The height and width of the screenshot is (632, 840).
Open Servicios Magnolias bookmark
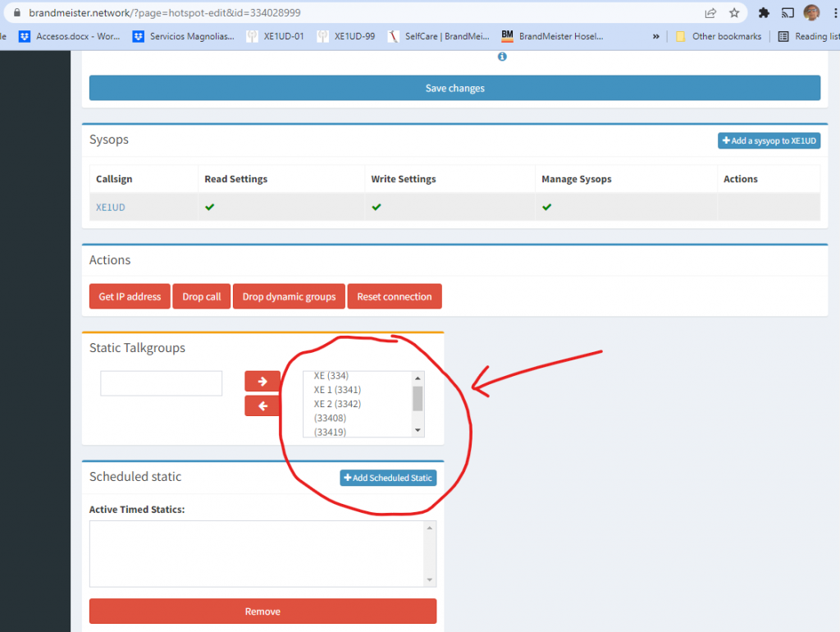pos(184,36)
